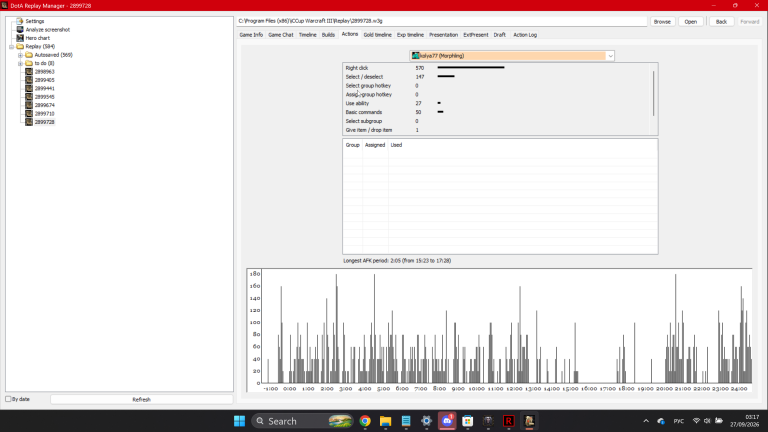Screen dimensions: 768x432
Task: Open replay 2898963 via its icon
Action: 29,72
